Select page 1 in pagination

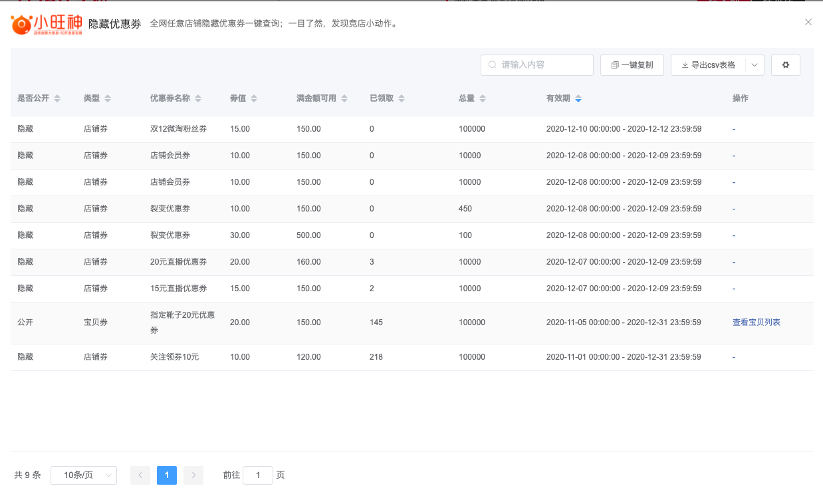167,475
